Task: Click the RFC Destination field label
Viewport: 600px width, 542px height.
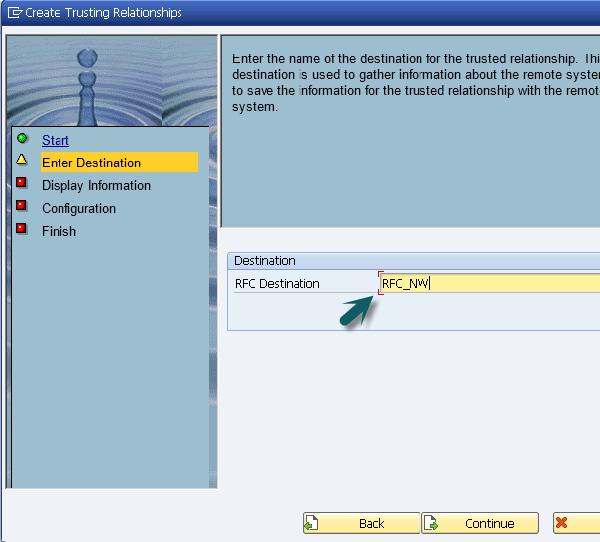Action: click(277, 284)
